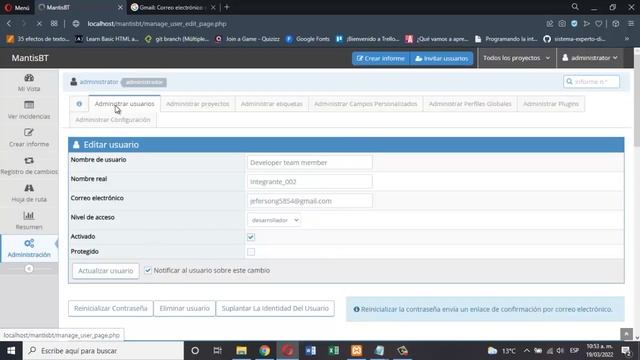Open the Google Fonts bookmark
Viewport: 640px width, 360px height.
(307, 39)
